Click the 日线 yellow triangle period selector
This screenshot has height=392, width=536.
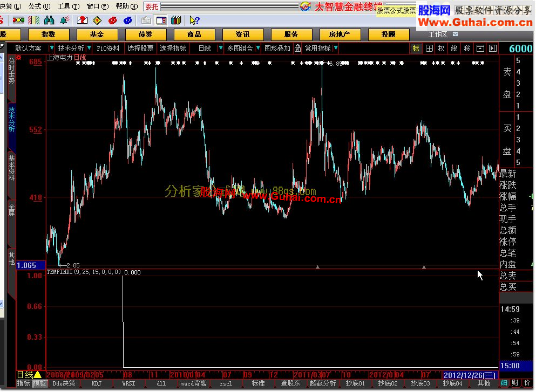click(29, 375)
